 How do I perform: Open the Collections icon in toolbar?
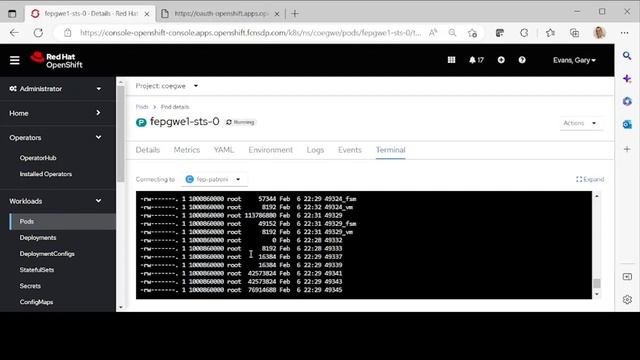(x=574, y=33)
